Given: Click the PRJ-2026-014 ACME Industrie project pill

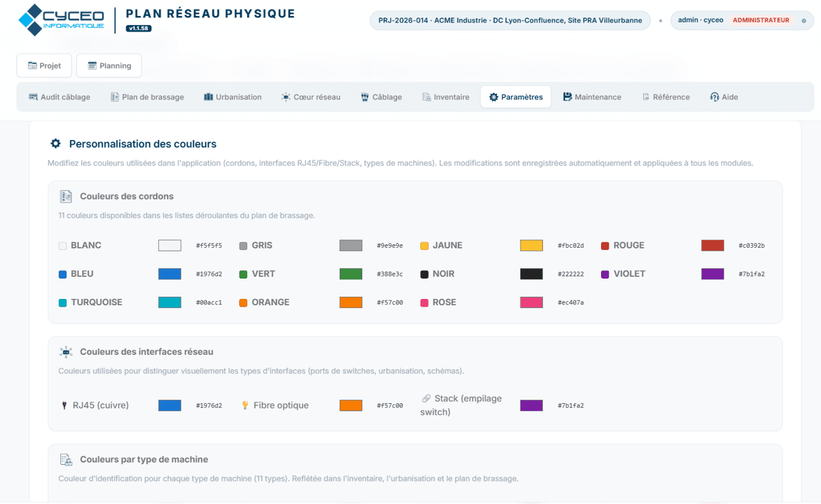Looking at the screenshot, I should coord(510,20).
